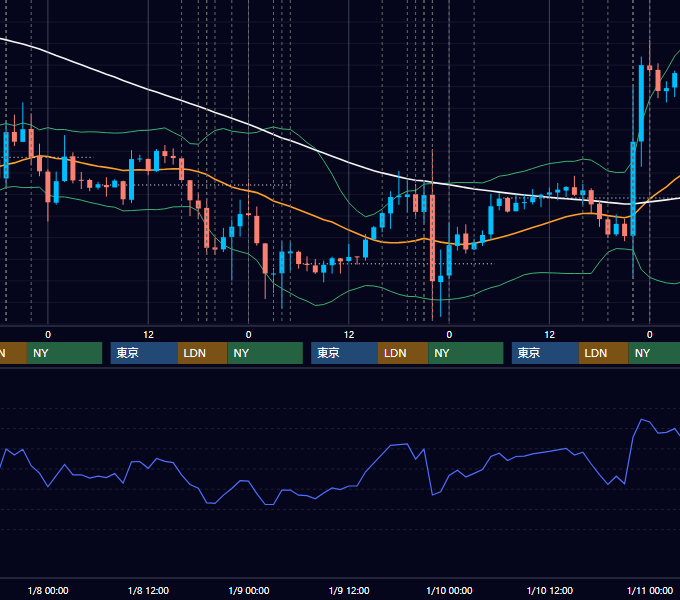Image resolution: width=680 pixels, height=600 pixels.
Task: Select the NY session block starting 1/11 00:00
Action: [654, 353]
